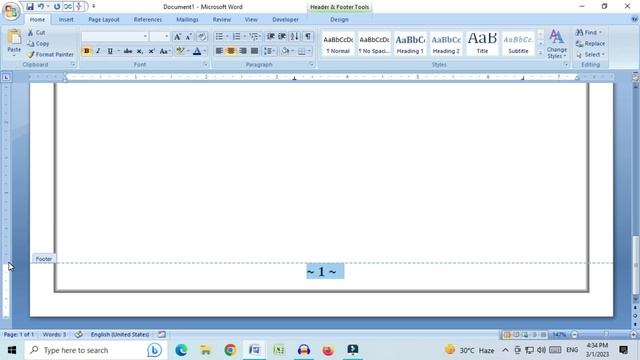Justify the paragraph text
The image size is (640, 360).
pyautogui.click(x=255, y=51)
